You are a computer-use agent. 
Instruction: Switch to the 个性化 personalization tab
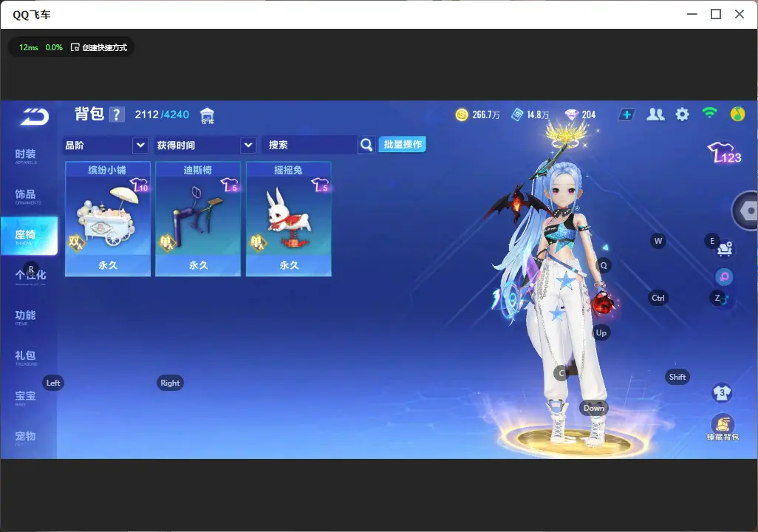(30, 276)
